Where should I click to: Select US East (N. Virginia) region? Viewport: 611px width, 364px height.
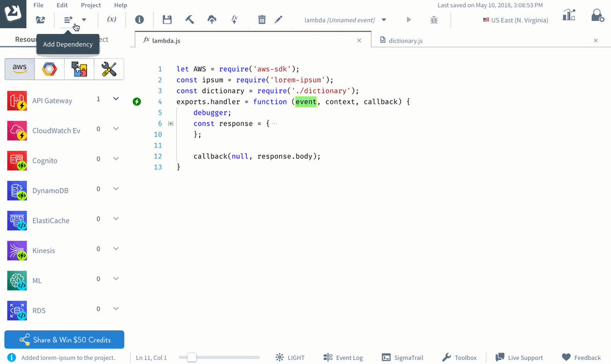(515, 20)
